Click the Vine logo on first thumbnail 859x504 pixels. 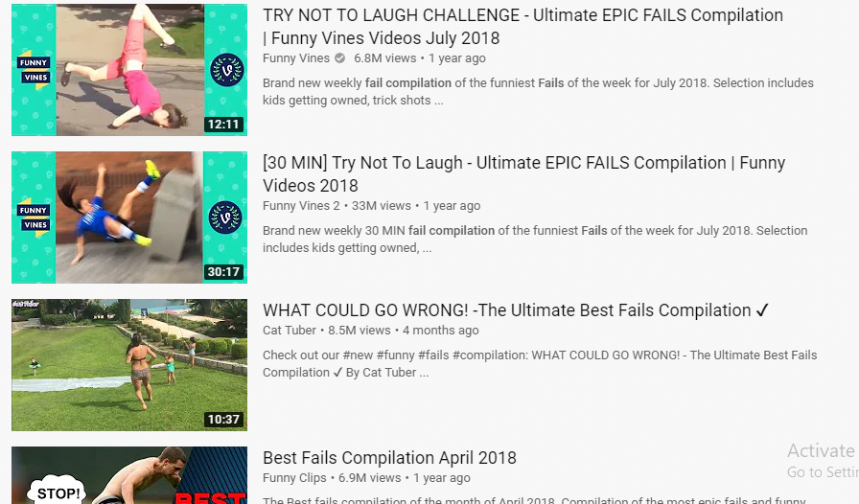pos(226,70)
